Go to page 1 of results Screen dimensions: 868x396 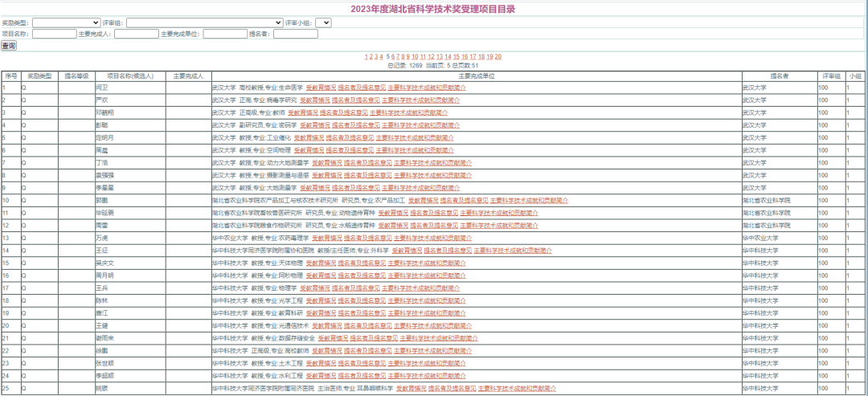click(x=366, y=56)
